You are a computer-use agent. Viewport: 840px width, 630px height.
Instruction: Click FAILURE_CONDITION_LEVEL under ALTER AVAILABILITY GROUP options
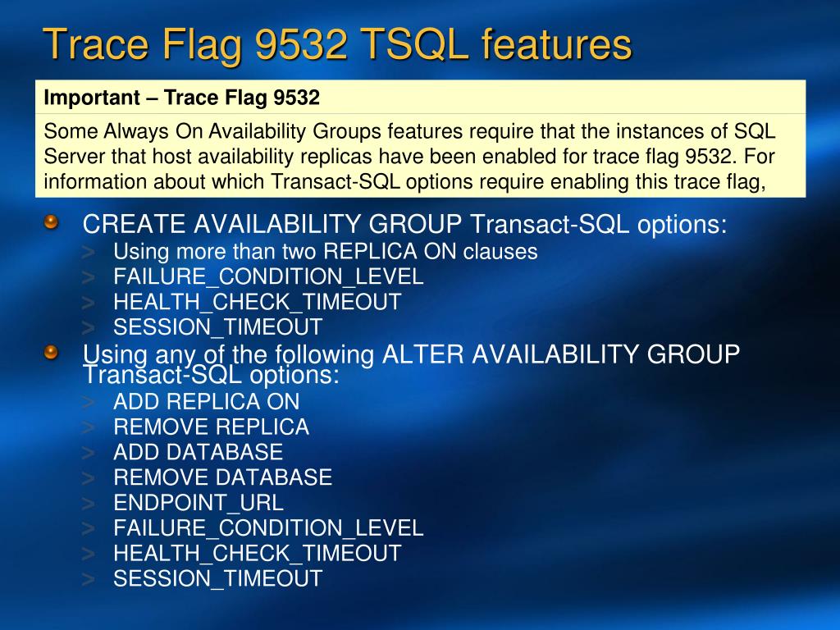pos(268,528)
